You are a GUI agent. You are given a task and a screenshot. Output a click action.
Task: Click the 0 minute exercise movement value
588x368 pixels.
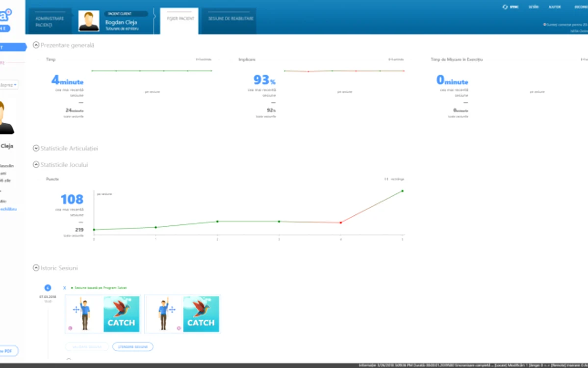coord(452,80)
